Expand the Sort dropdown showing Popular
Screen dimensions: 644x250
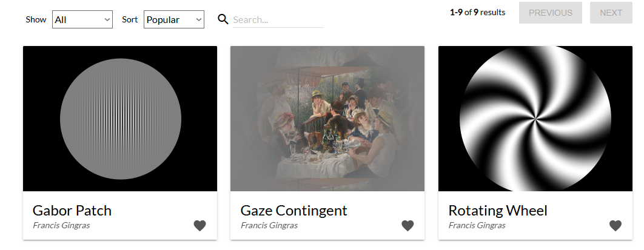coord(173,19)
